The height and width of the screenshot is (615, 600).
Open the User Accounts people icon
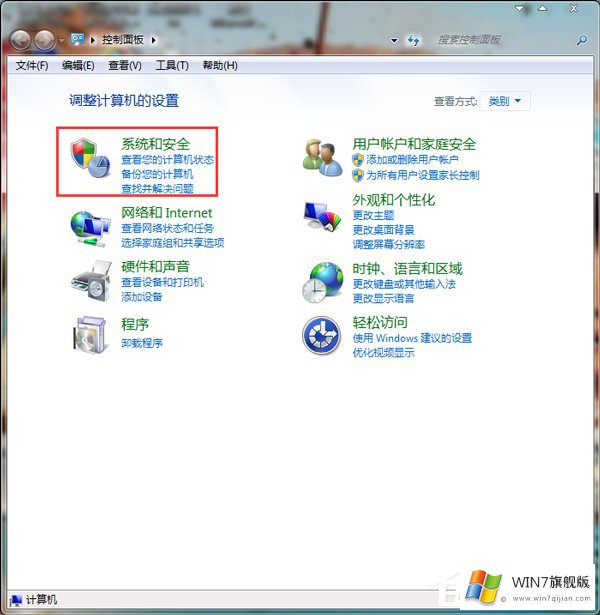322,158
